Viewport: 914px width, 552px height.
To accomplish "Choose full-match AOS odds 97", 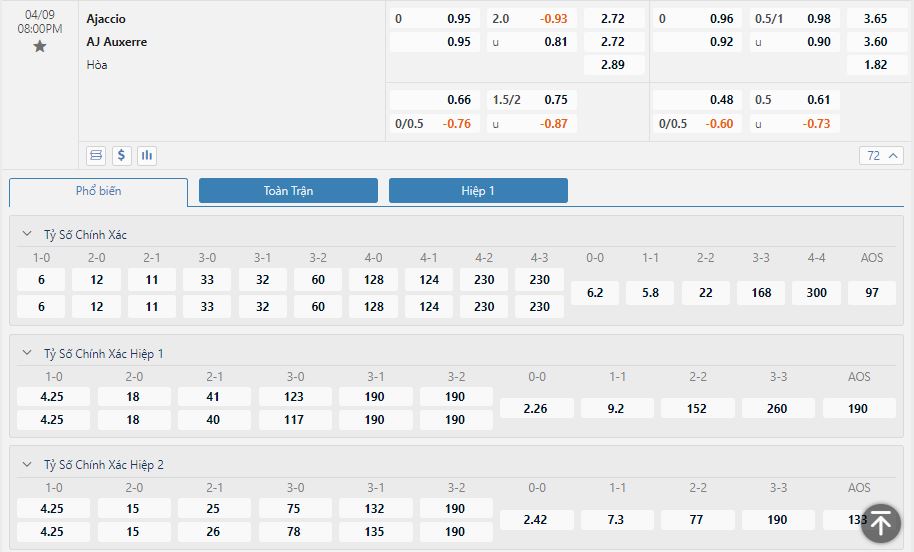I will coord(872,293).
